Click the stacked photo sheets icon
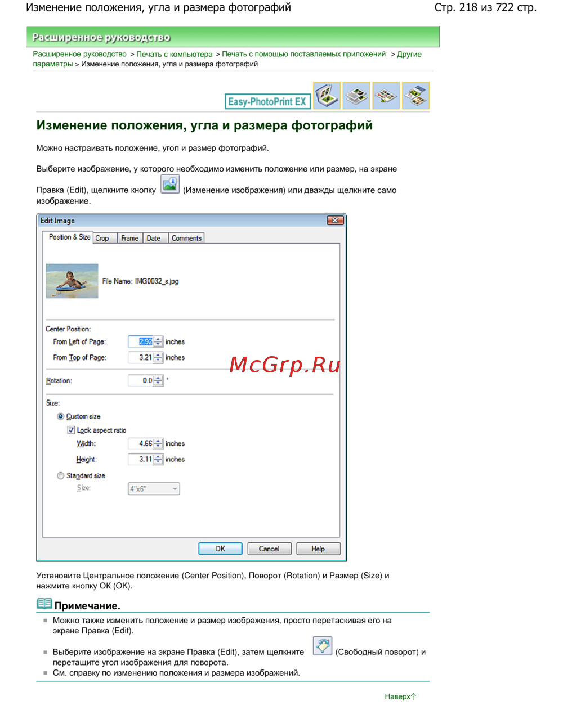The image size is (563, 728). tap(356, 96)
